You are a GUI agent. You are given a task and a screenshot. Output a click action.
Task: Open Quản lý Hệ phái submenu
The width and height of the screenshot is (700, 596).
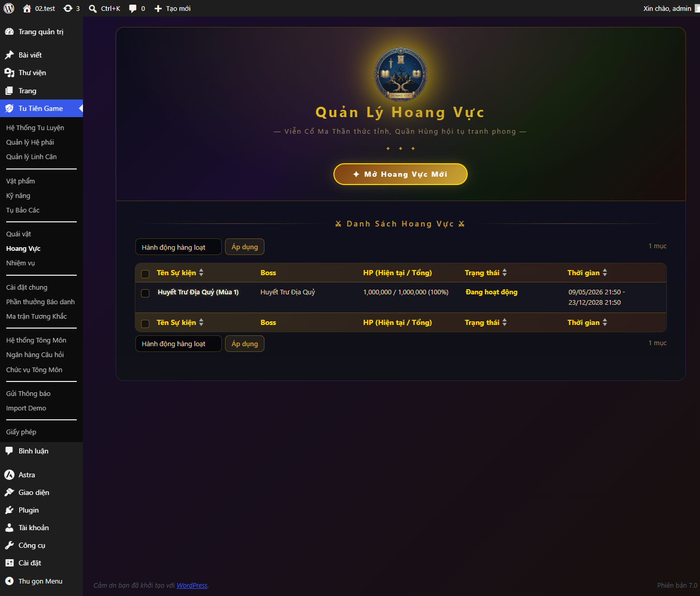pos(30,142)
